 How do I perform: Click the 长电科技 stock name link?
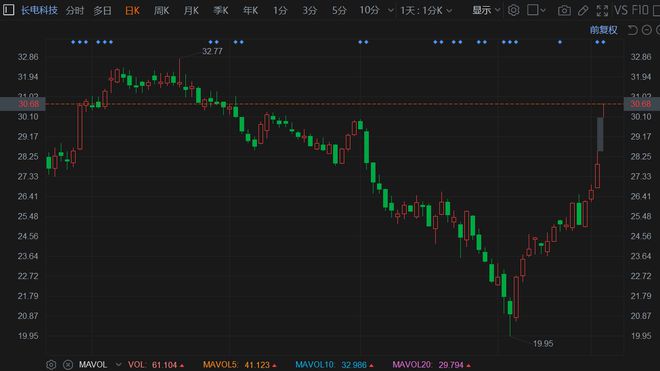pos(39,10)
